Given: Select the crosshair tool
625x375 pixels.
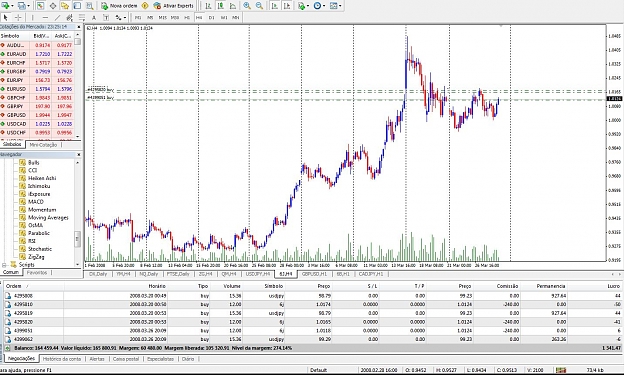Looking at the screenshot, I should pyautogui.click(x=18, y=18).
